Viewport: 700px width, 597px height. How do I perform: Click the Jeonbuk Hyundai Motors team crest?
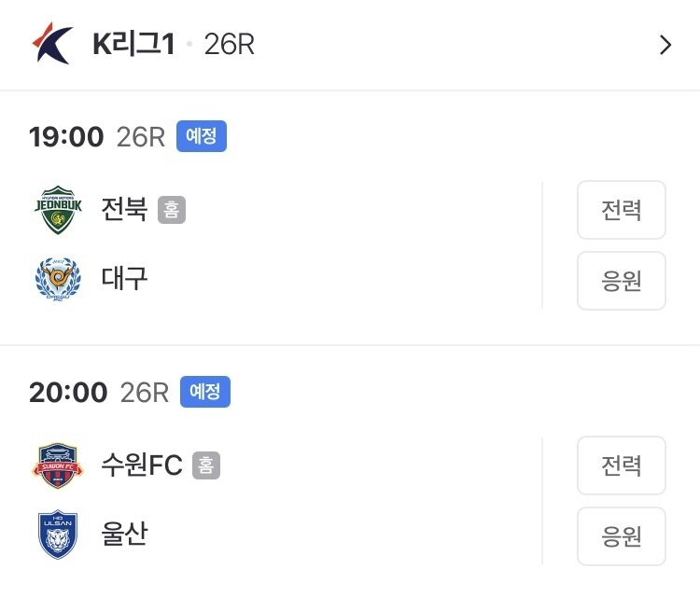click(x=58, y=210)
